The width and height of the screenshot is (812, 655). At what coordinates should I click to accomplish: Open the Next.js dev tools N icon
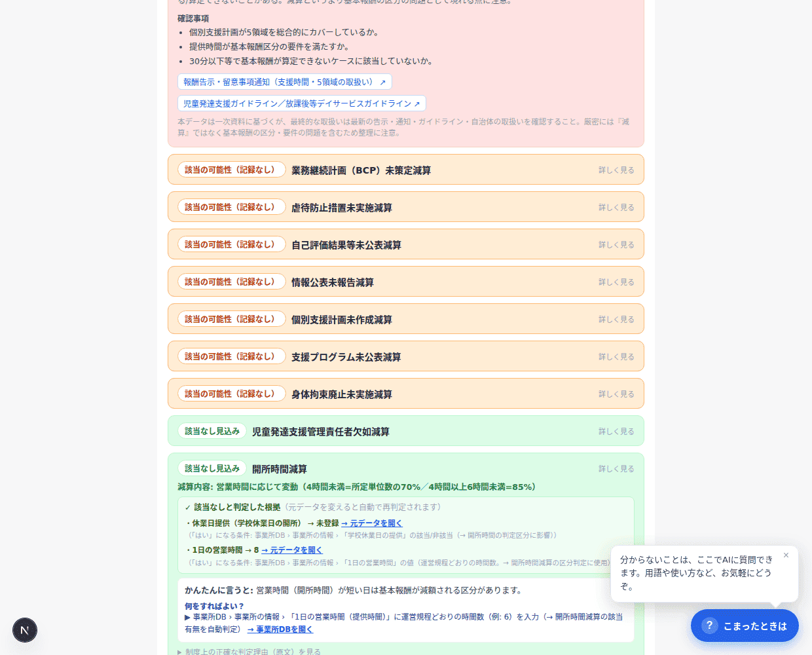coord(25,630)
